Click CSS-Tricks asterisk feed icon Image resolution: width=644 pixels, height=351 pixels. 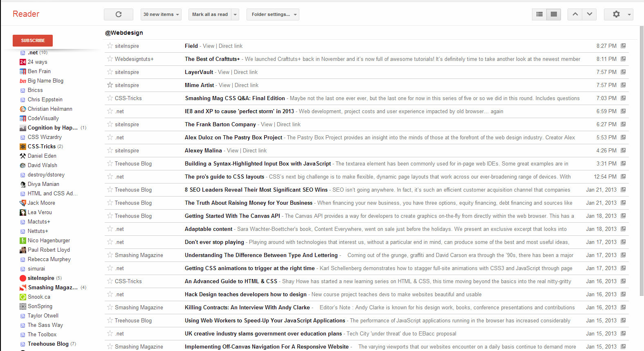[23, 147]
